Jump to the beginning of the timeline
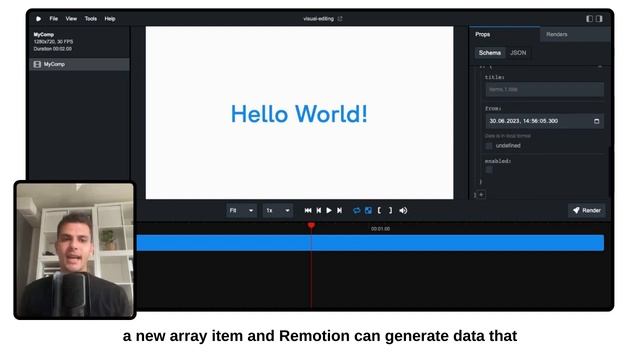 coord(308,211)
